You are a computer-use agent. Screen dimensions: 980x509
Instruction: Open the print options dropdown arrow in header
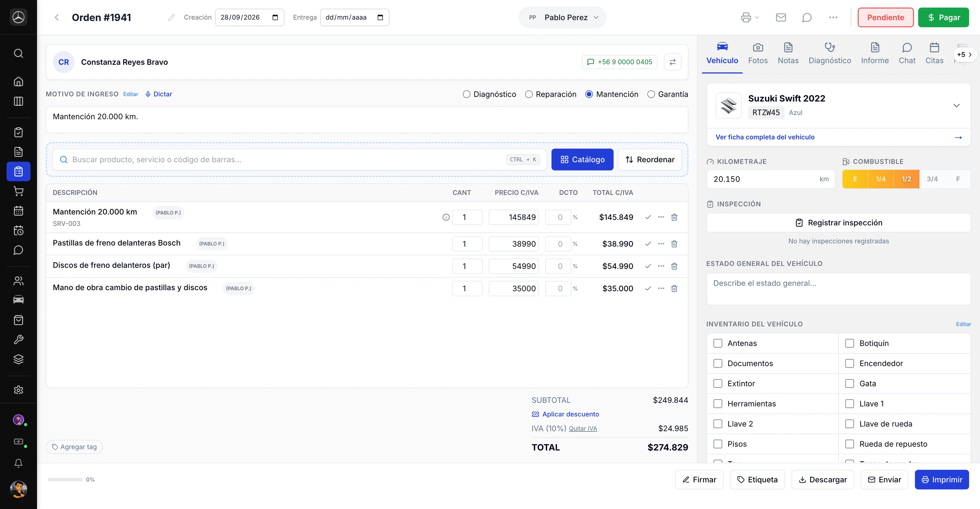coord(757,17)
